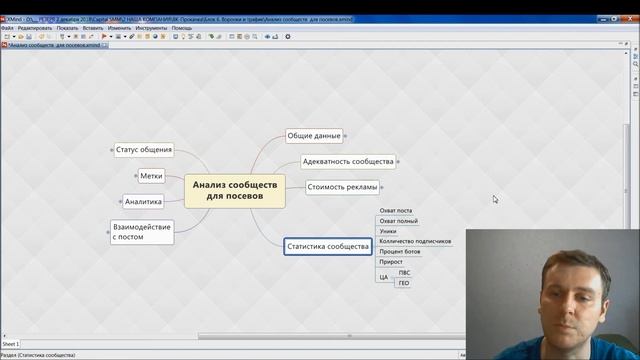Select the central topic Анализ сообществ для посевов
Screen dimensions: 640x360
(x=235, y=191)
